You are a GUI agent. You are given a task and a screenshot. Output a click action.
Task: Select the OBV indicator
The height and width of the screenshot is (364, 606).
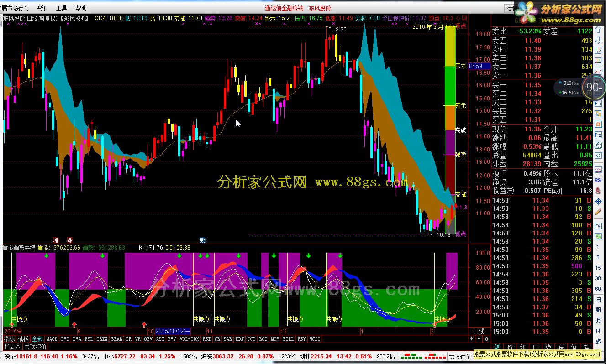[148, 339]
